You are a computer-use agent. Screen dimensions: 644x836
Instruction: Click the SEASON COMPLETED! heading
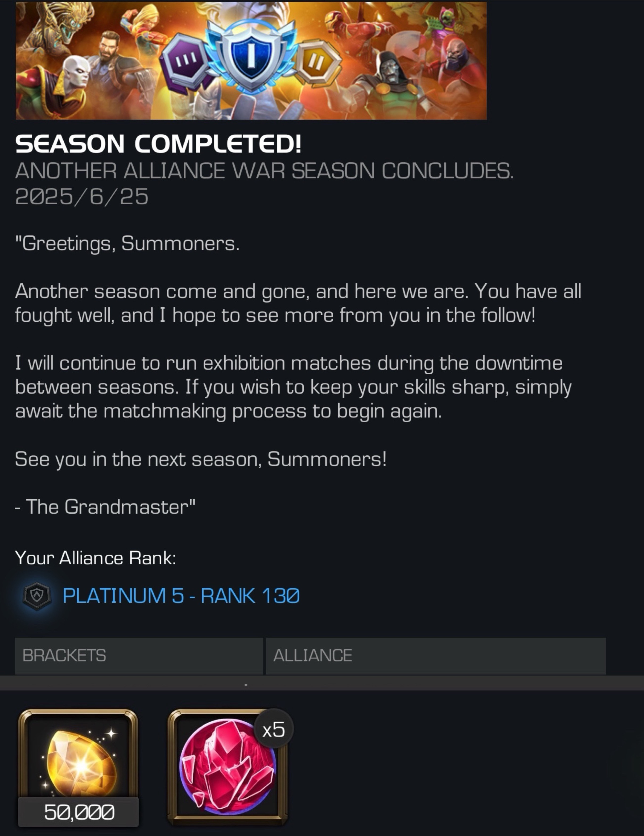[x=158, y=144]
